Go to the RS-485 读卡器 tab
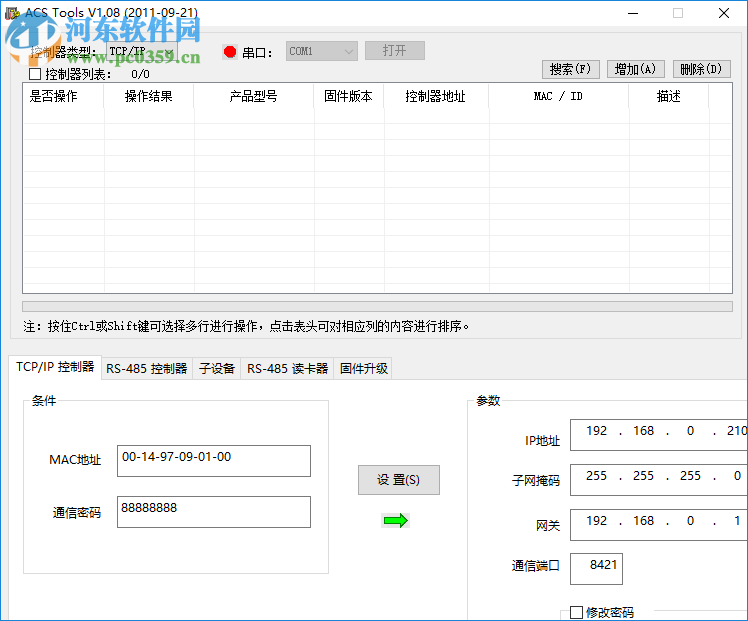 287,369
